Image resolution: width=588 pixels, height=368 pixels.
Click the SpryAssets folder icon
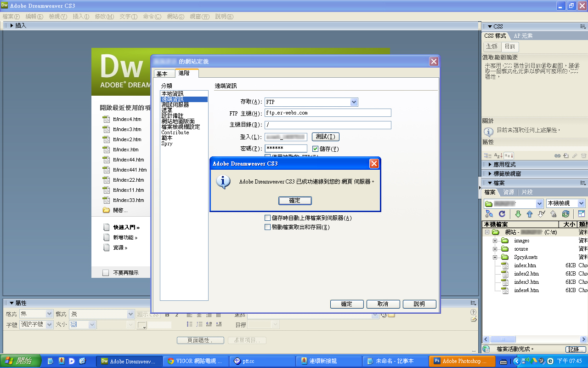point(504,257)
